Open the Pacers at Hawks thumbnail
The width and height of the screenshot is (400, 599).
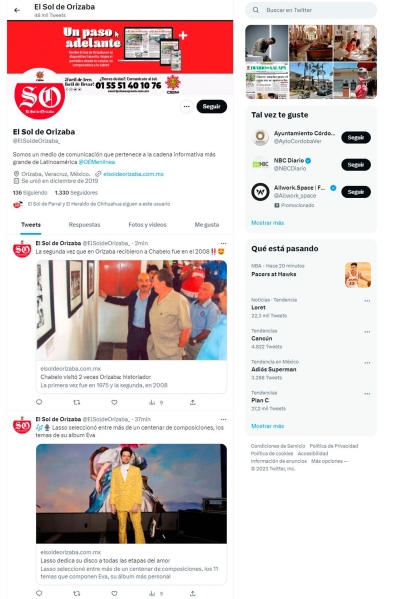[358, 275]
